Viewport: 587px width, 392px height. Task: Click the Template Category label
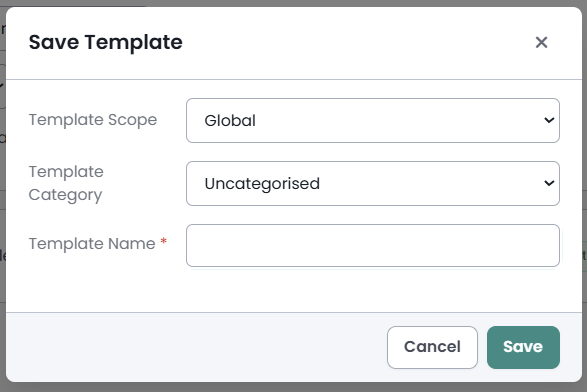click(66, 183)
